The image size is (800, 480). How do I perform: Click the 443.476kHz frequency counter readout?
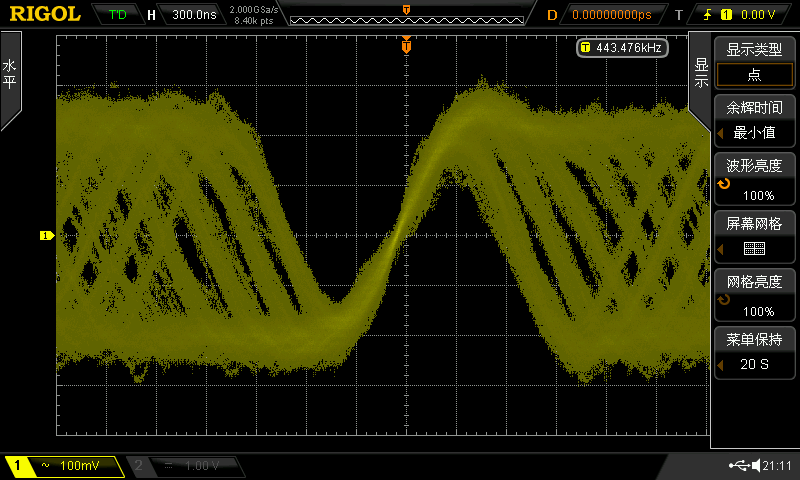(622, 47)
